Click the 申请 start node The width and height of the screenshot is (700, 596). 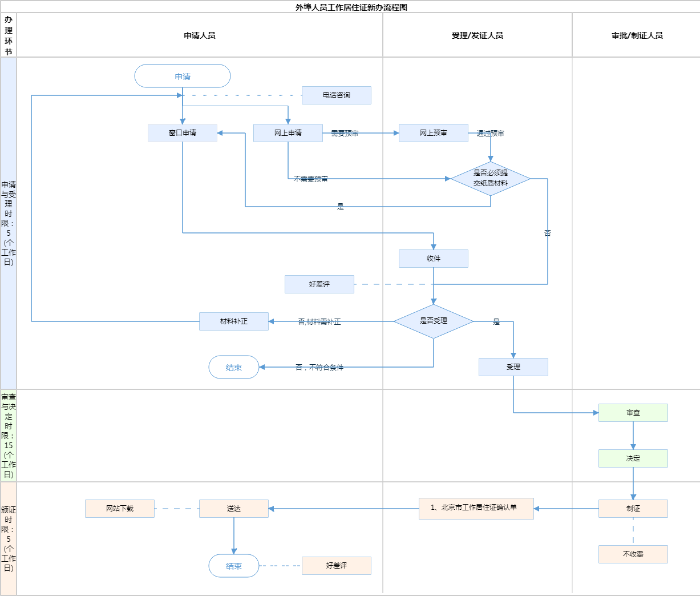(183, 76)
